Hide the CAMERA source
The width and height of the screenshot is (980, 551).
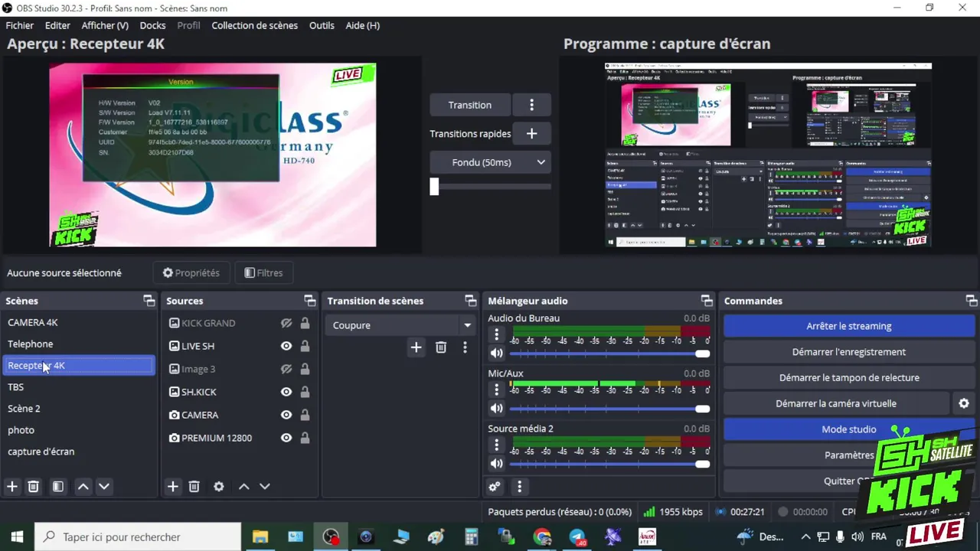point(286,415)
